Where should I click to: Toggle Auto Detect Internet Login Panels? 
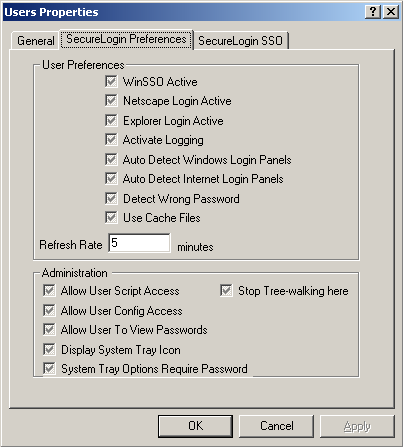pos(111,179)
